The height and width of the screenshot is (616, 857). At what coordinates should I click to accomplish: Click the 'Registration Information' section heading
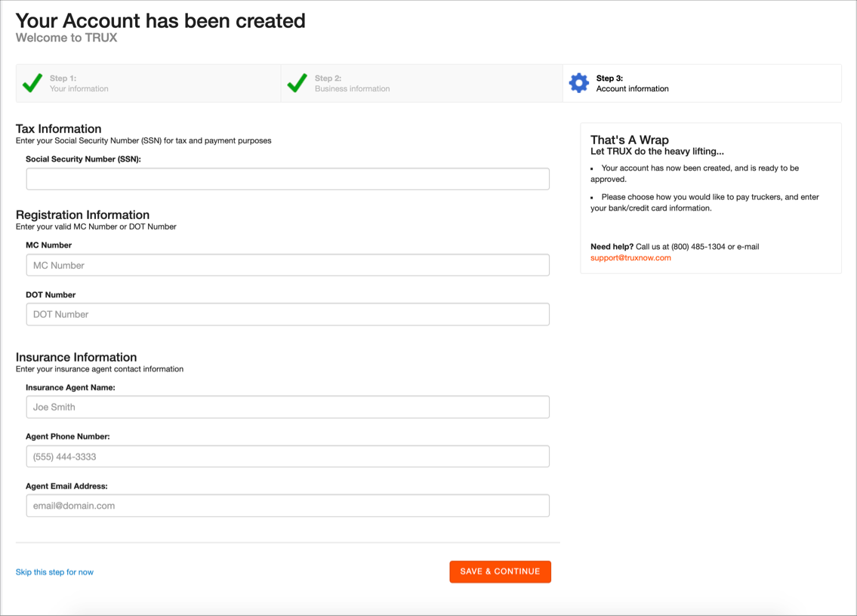tap(82, 215)
